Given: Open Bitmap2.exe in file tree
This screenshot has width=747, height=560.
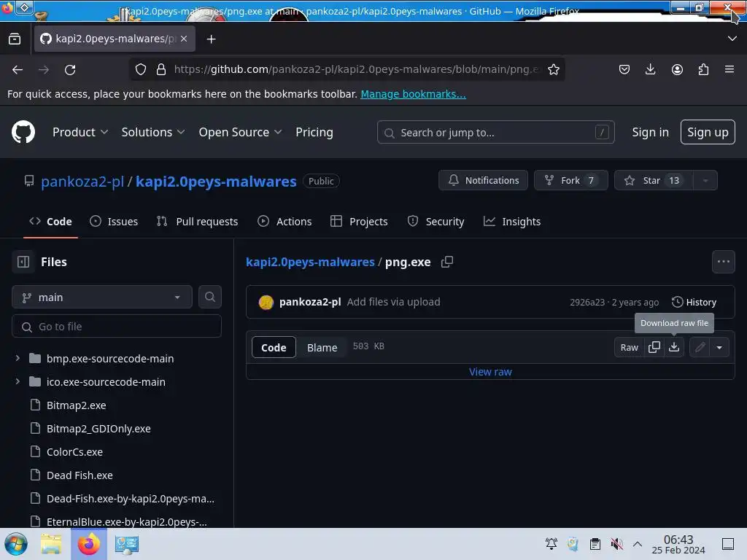Looking at the screenshot, I should [76, 405].
